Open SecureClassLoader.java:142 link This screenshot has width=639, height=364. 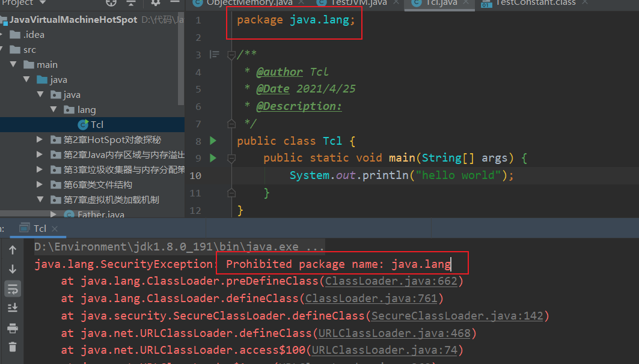pyautogui.click(x=457, y=316)
